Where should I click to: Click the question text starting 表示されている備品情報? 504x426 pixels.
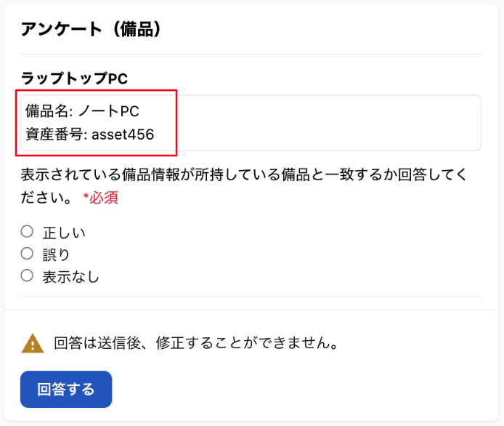pyautogui.click(x=243, y=186)
